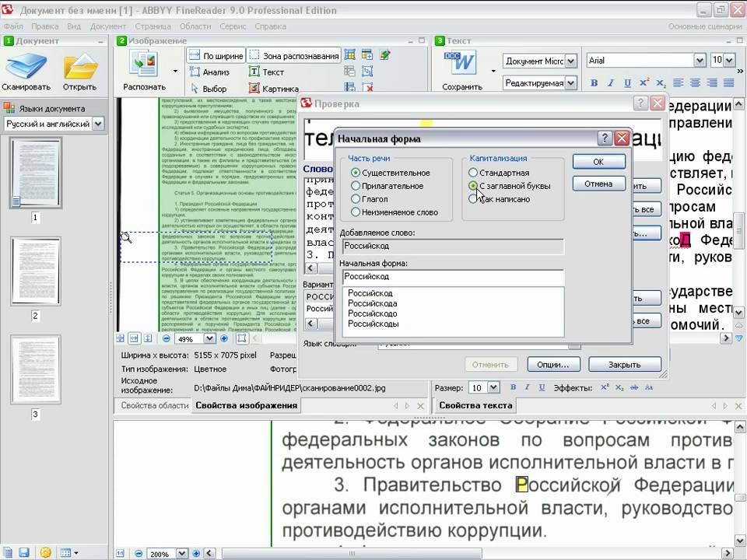Open the Сервис menu
Screen dimensions: 747x560
[x=233, y=26]
